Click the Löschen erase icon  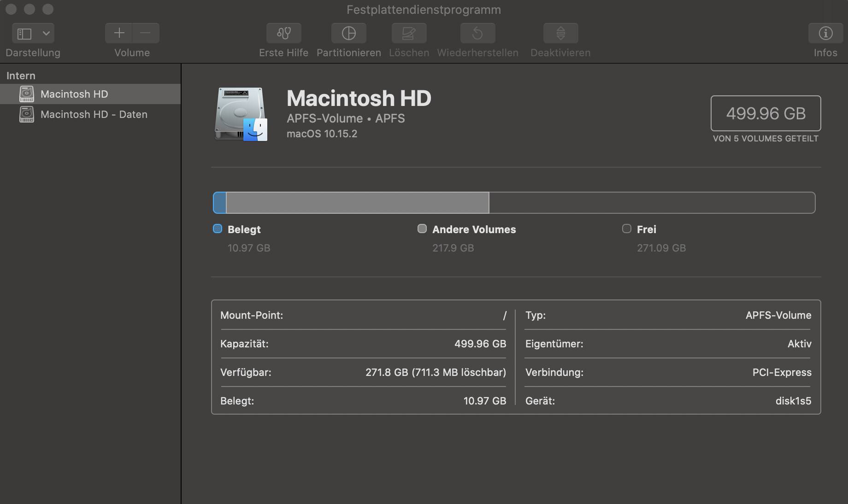[x=409, y=33]
